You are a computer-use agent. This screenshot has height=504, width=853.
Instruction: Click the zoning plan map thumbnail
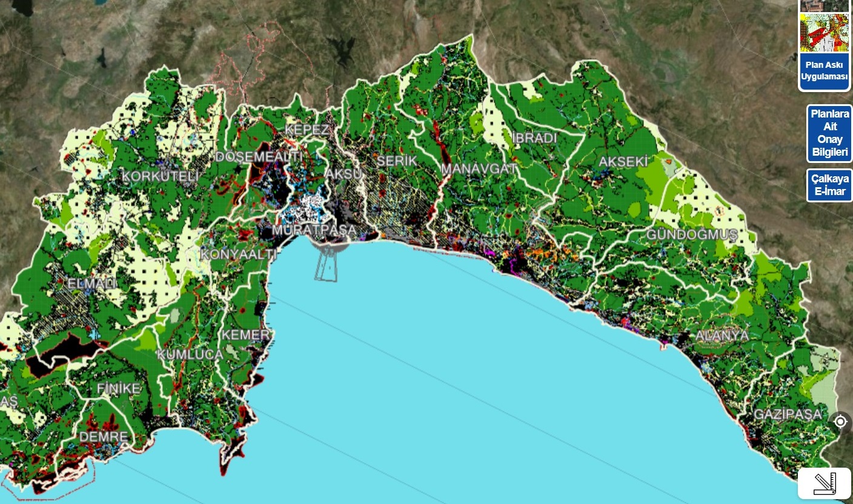coord(824,33)
